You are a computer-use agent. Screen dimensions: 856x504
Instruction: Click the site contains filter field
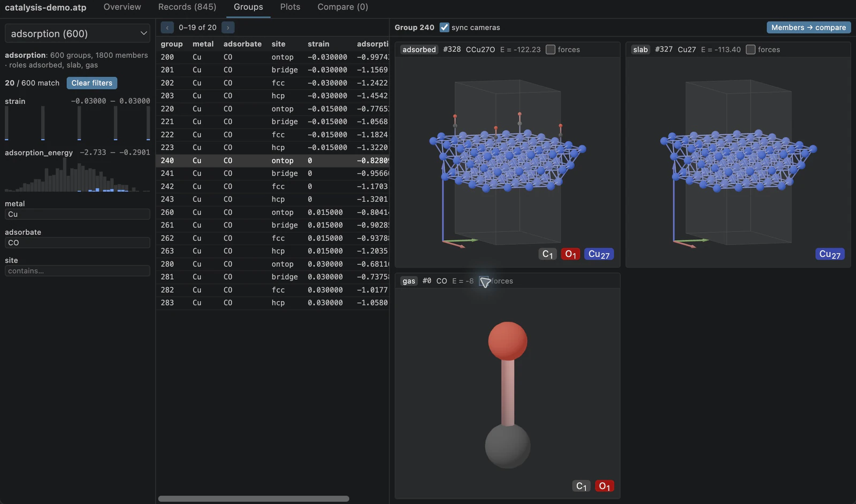[78, 271]
